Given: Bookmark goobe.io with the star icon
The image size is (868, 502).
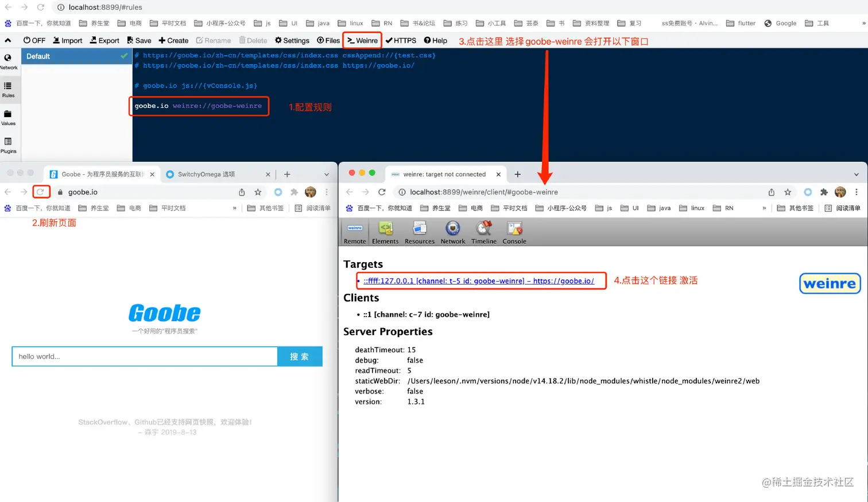Looking at the screenshot, I should [x=258, y=192].
